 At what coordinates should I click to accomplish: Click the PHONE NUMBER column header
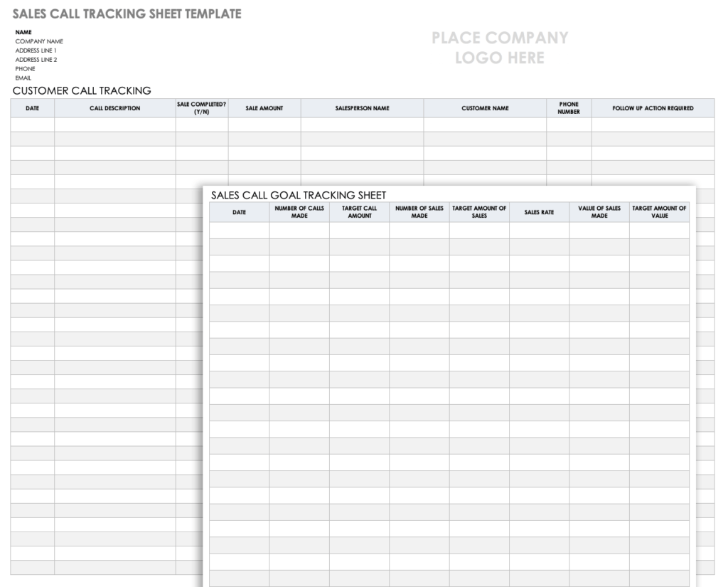pyautogui.click(x=569, y=108)
